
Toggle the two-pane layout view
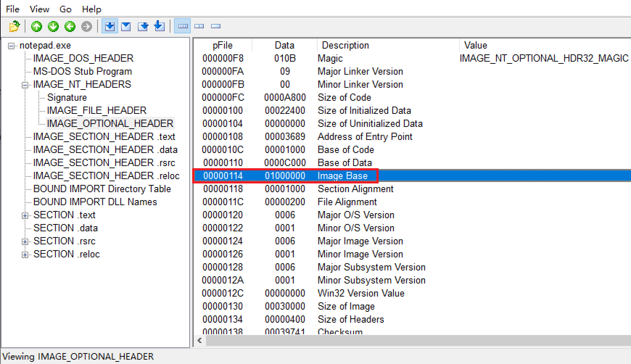(x=199, y=26)
